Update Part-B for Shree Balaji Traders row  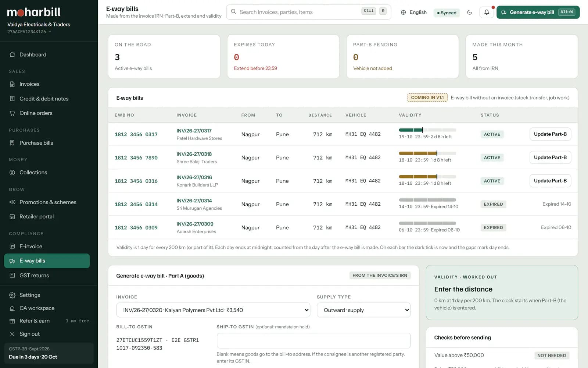pos(550,158)
